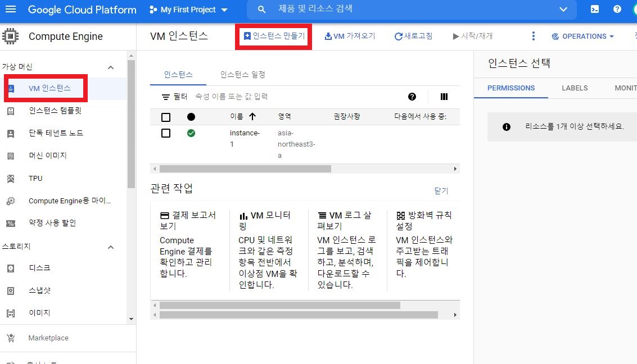This screenshot has height=364, width=637.
Task: Open the OPERATIONS dropdown
Action: [x=582, y=37]
